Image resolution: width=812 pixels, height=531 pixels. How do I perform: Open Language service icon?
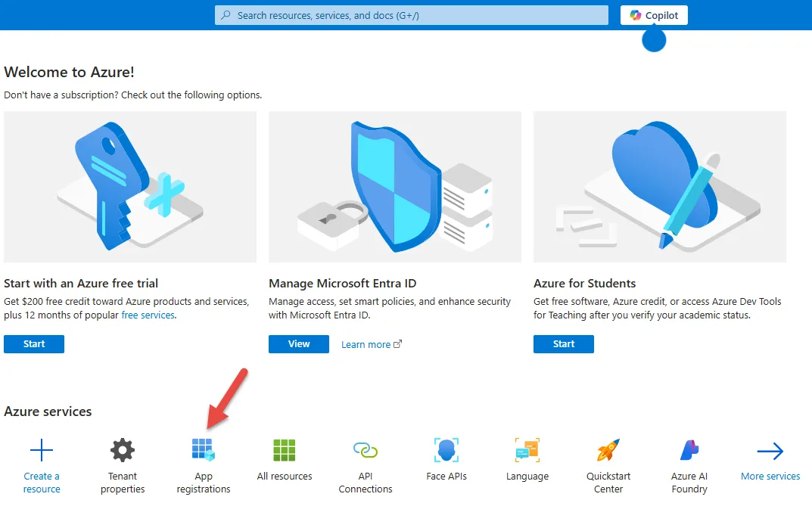(527, 450)
